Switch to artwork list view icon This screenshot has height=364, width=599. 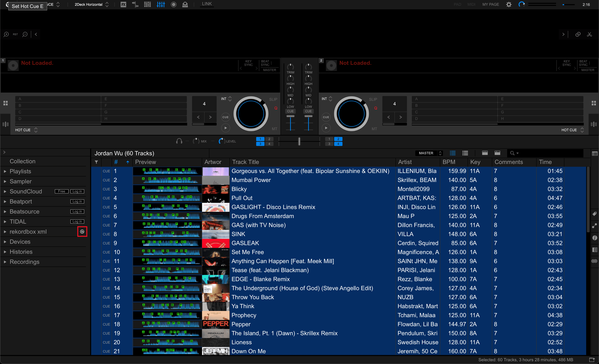[465, 153]
